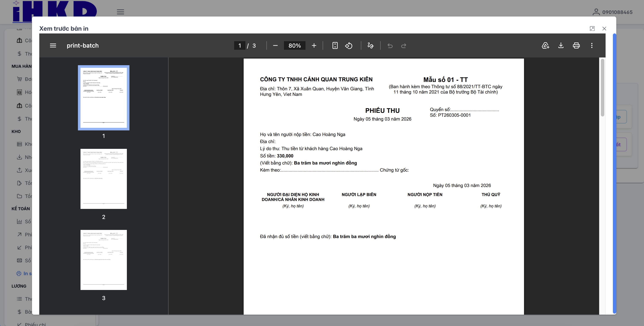The height and width of the screenshot is (326, 644).
Task: Toggle the app navigation hamburger menu
Action: [120, 12]
